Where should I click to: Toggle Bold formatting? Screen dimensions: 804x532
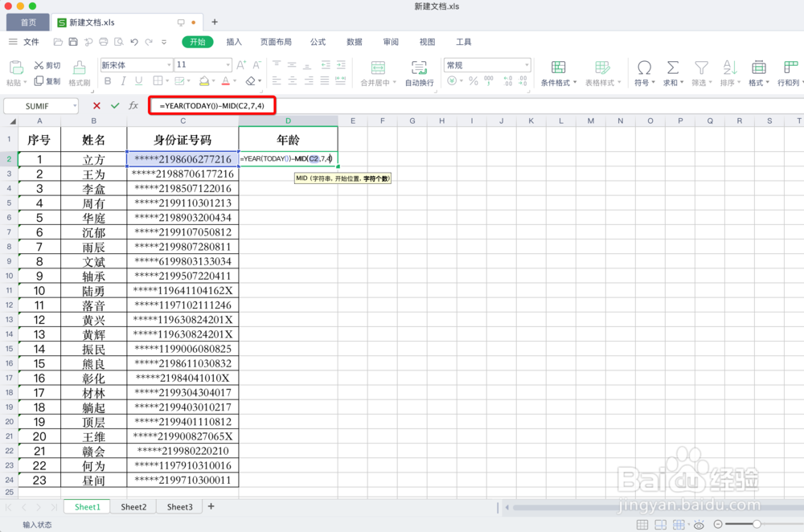point(108,81)
